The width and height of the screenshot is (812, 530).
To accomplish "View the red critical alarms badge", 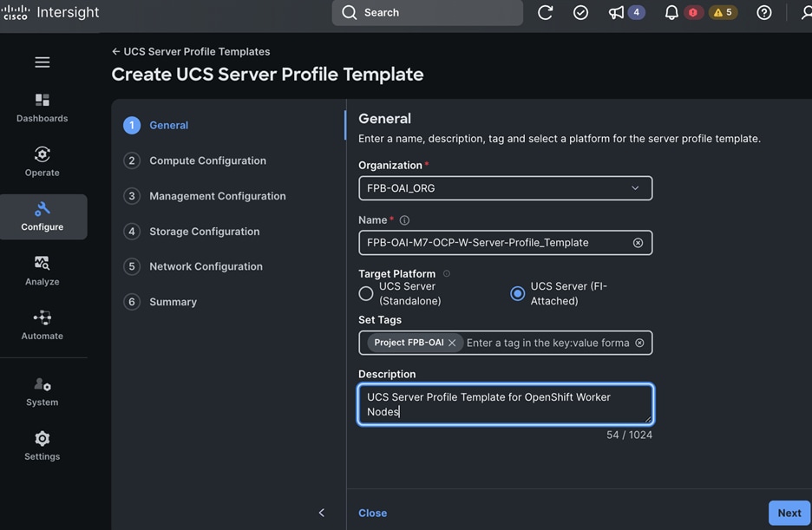I will (x=693, y=12).
